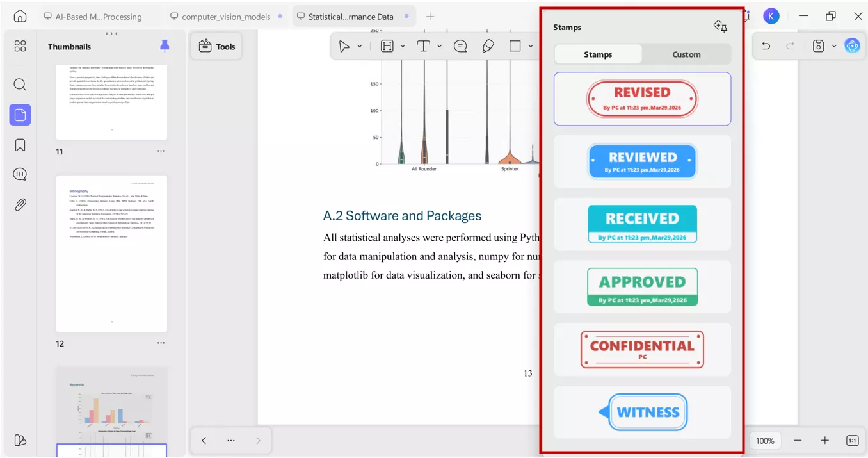
Task: Open the Search panel from the sidebar
Action: pos(20,85)
